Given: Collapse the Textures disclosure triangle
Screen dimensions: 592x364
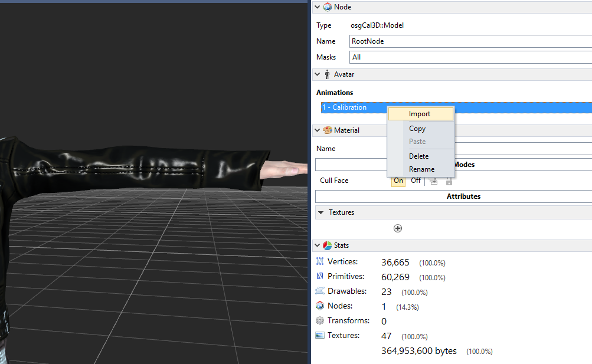Looking at the screenshot, I should pos(321,212).
